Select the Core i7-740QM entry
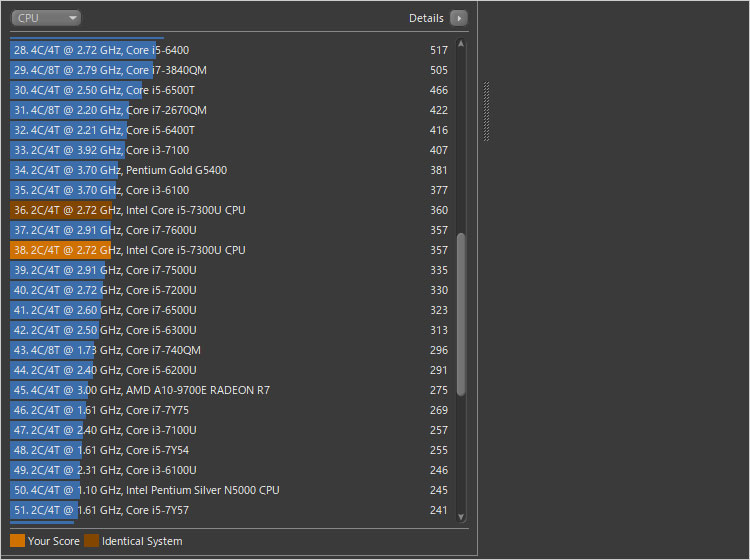 click(230, 350)
